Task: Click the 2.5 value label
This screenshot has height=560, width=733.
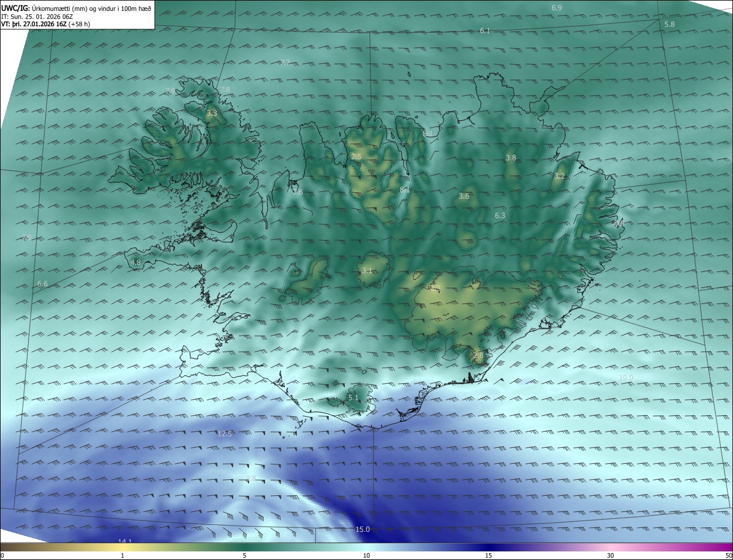Action: pyautogui.click(x=356, y=157)
